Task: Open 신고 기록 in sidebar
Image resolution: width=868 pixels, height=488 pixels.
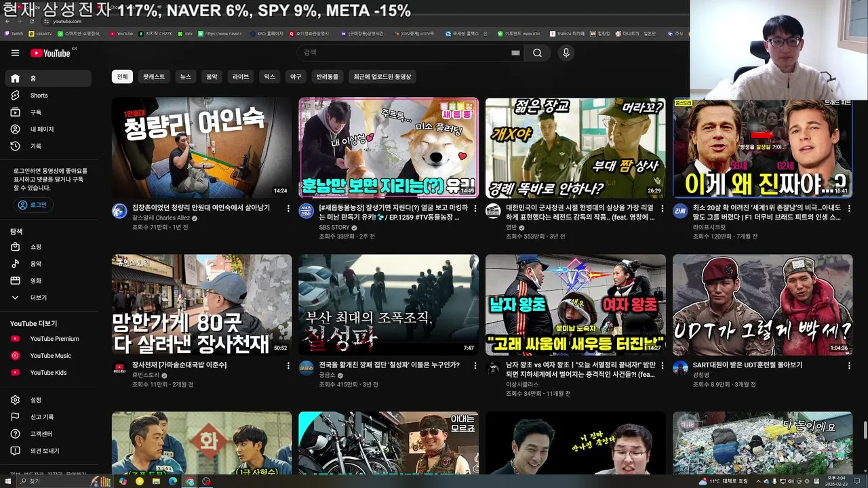Action: tap(47, 417)
